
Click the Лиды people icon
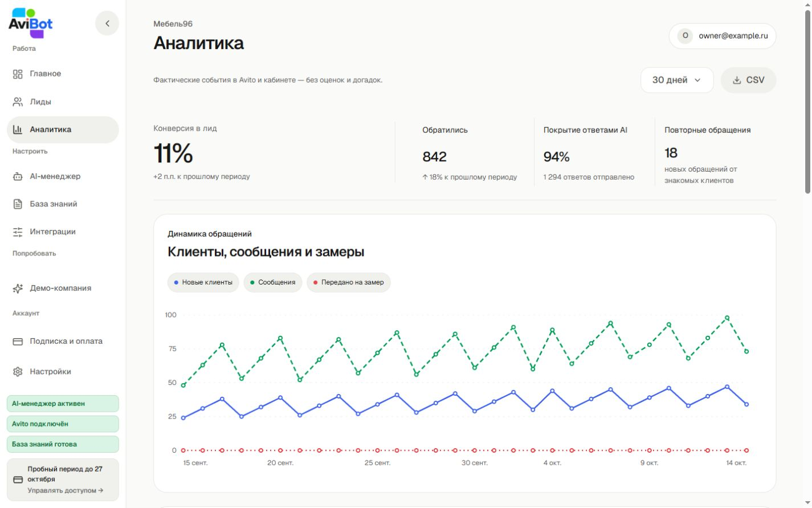[18, 101]
